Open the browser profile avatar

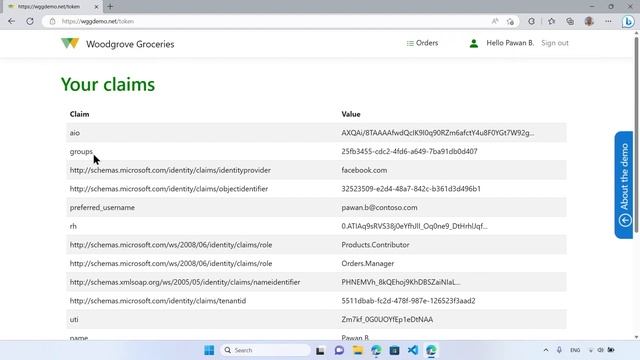pyautogui.click(x=589, y=21)
